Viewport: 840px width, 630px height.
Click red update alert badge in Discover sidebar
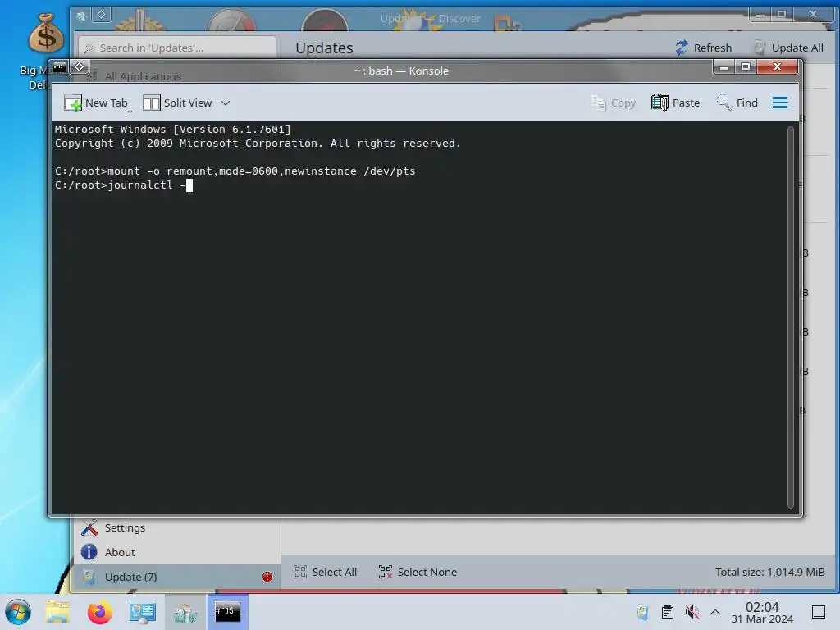[267, 577]
